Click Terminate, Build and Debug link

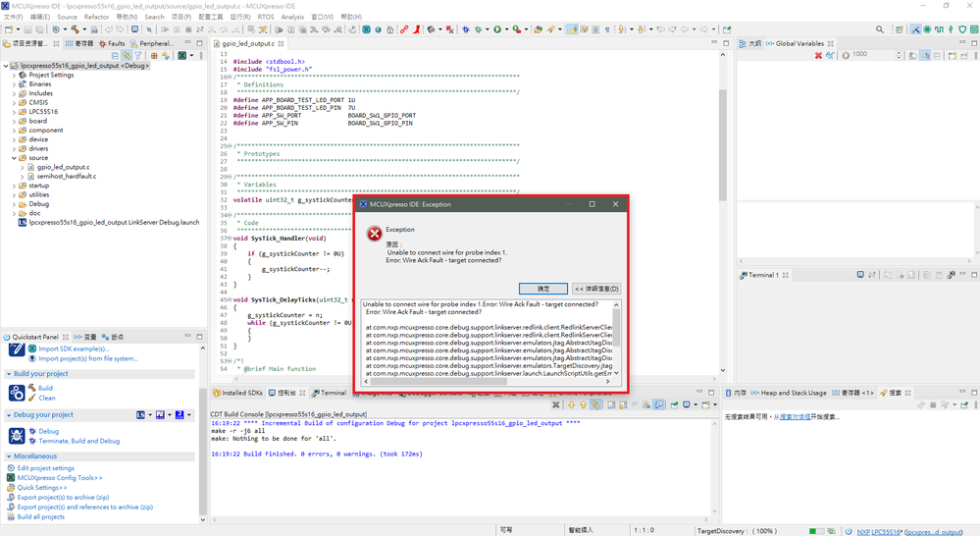(x=78, y=441)
